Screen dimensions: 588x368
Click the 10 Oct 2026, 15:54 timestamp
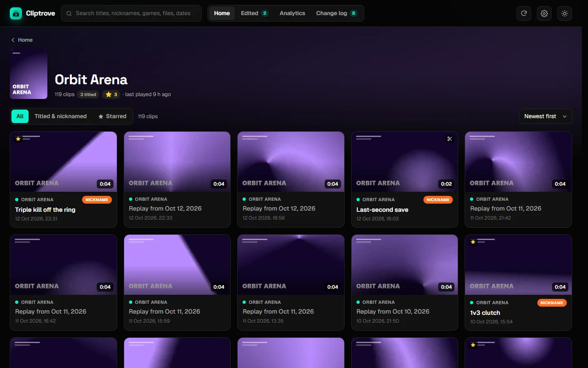point(491,322)
